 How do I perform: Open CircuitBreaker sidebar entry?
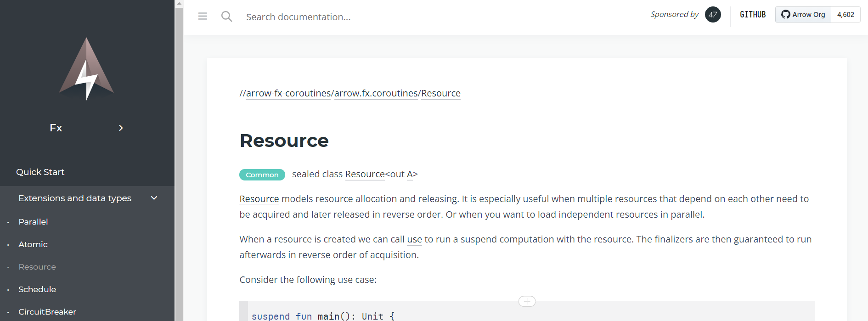pos(47,312)
